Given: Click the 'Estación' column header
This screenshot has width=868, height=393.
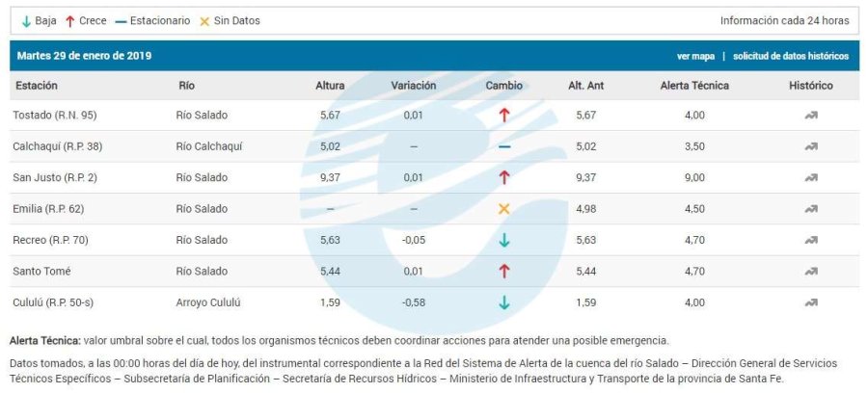Looking at the screenshot, I should click(x=37, y=86).
